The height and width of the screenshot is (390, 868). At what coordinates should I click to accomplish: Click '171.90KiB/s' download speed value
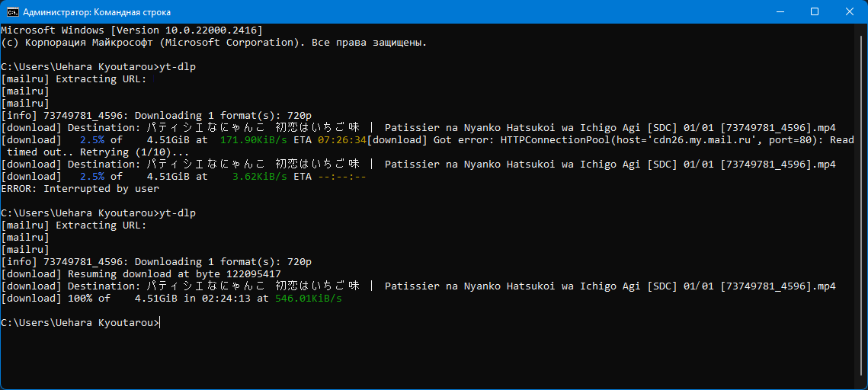point(254,140)
